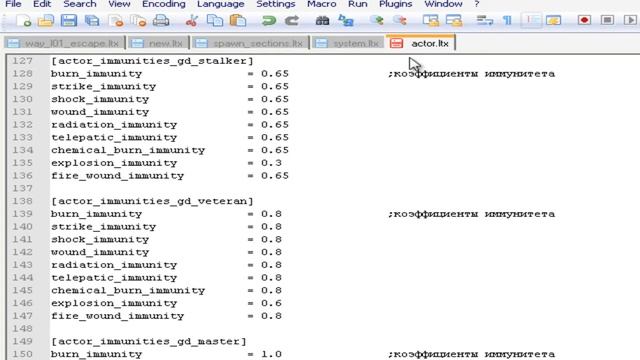
Task: Click the burn_immunity value 1.0
Action: [271, 354]
